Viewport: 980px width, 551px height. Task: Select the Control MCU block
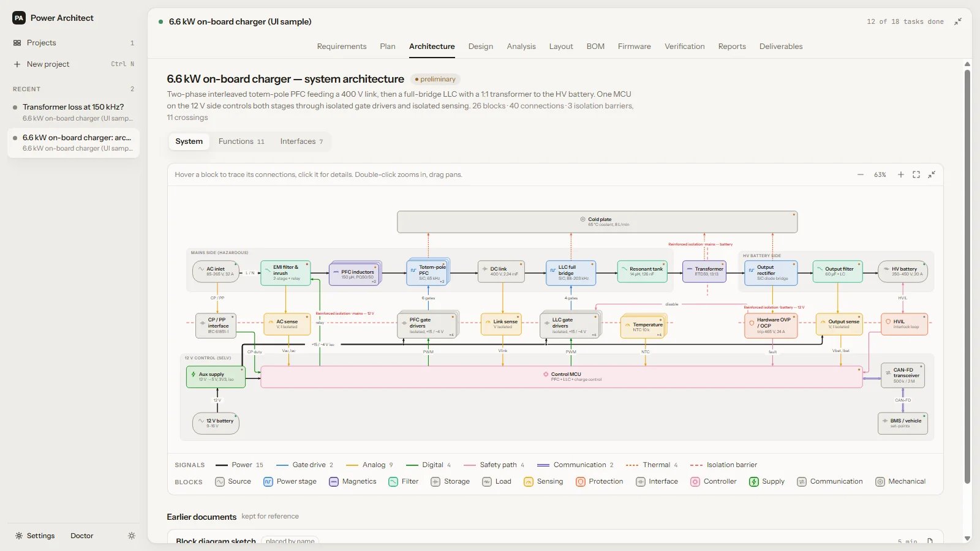coord(562,377)
